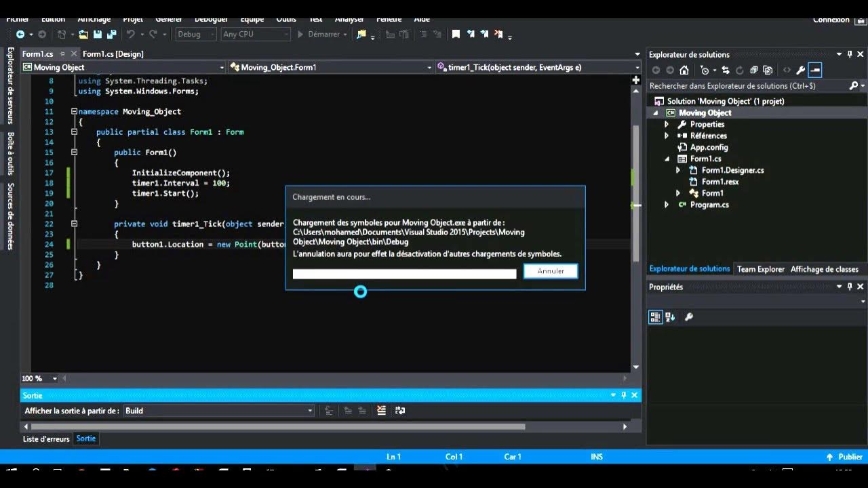Image resolution: width=868 pixels, height=488 pixels.
Task: Open the Sources de données side tab
Action: click(10, 216)
